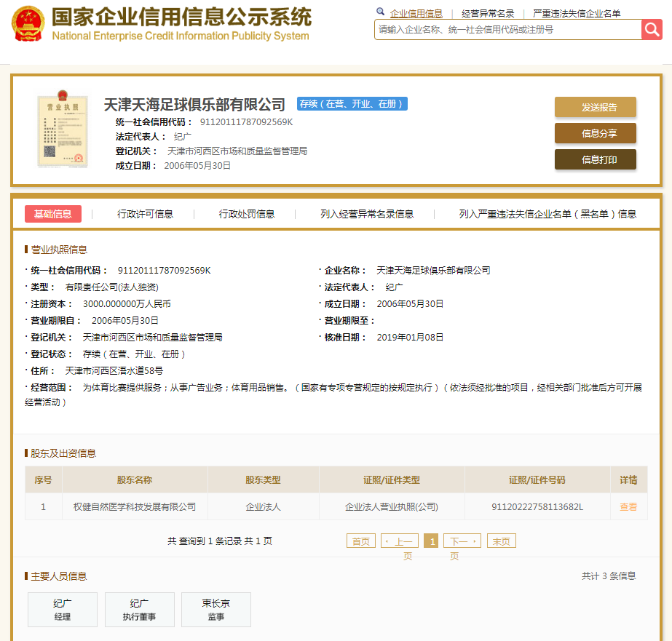672x641 pixels.
Task: Open the 纪广 经理 personnel card
Action: (63, 609)
